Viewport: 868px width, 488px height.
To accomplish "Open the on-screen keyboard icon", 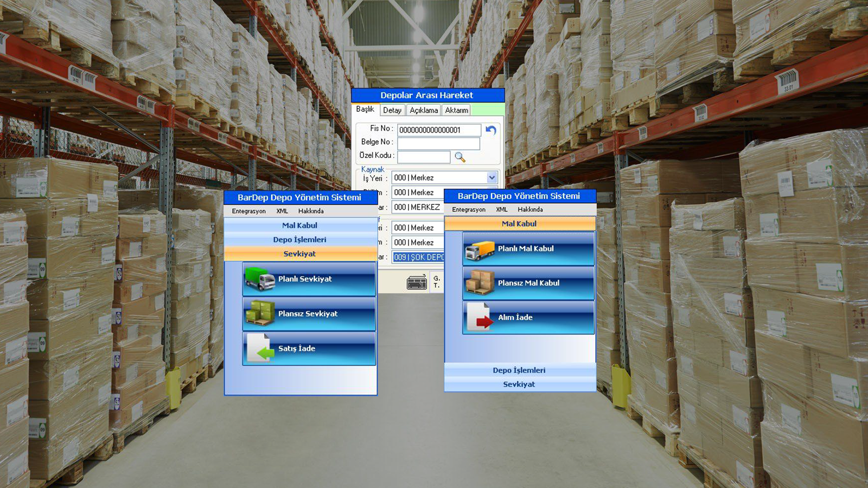I will [417, 282].
